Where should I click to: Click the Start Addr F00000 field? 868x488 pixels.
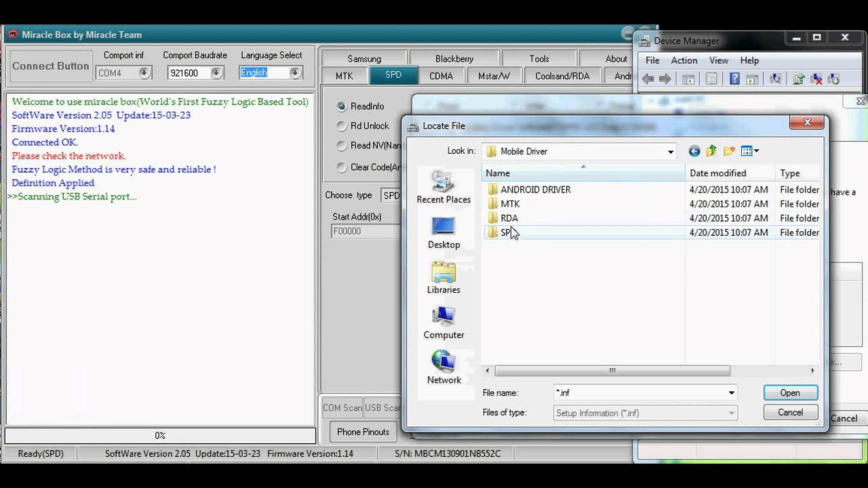point(366,231)
